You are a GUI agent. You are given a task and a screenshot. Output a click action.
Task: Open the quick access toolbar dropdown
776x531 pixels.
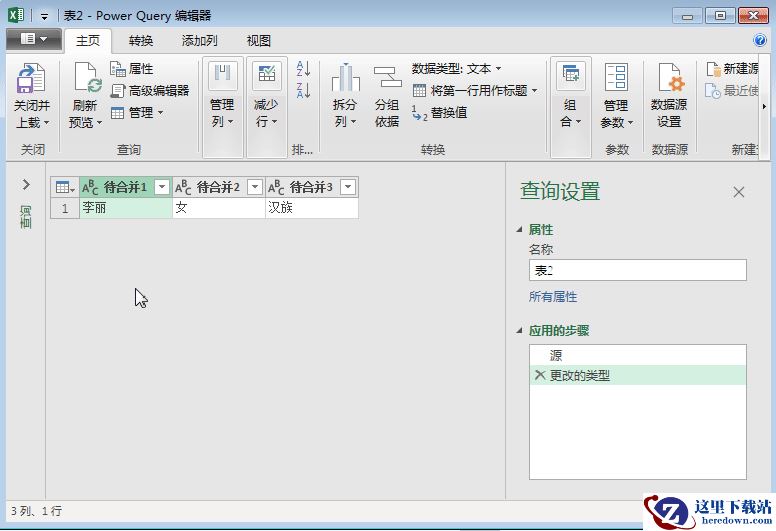pos(45,16)
